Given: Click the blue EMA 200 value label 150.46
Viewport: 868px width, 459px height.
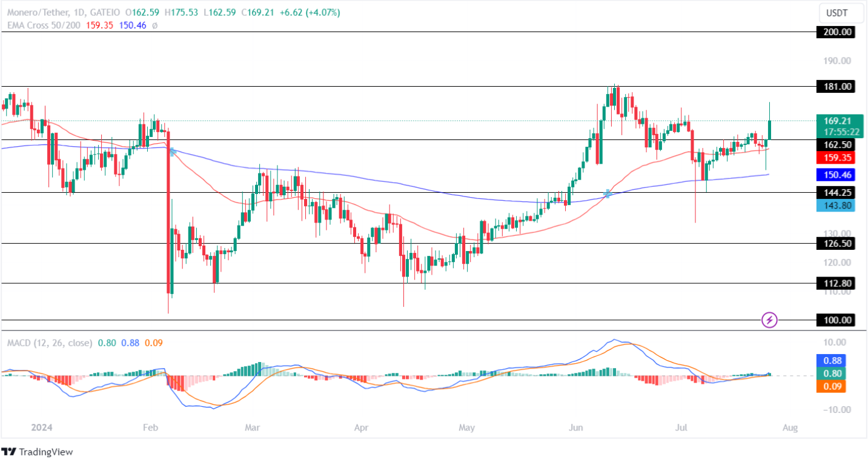Looking at the screenshot, I should click(x=836, y=175).
